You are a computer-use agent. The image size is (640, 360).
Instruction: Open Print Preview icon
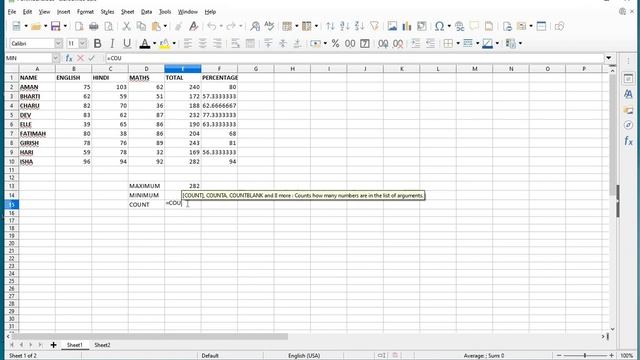[x=109, y=27]
